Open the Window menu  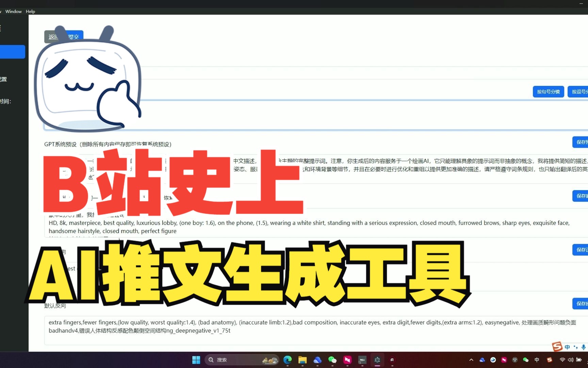(13, 11)
